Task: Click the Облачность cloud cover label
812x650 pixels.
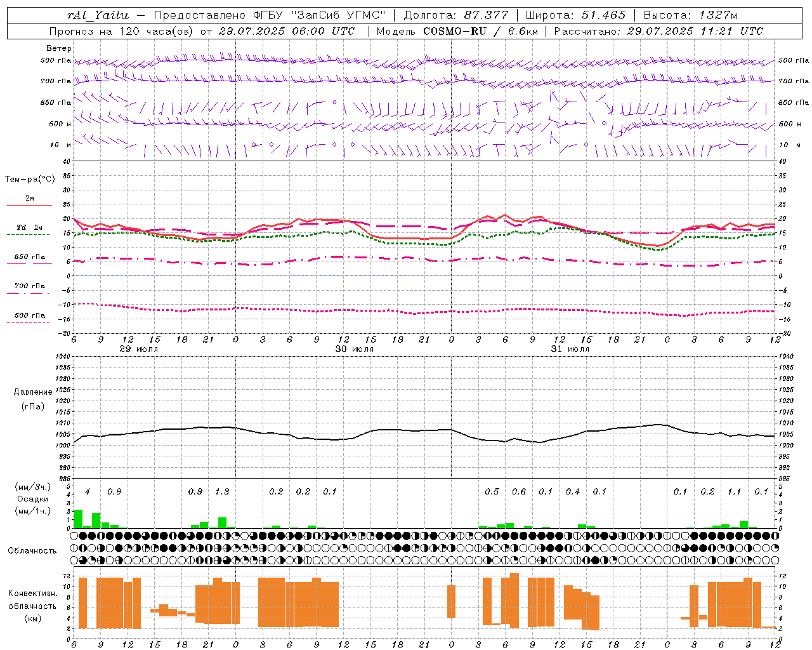Action: coord(32,551)
